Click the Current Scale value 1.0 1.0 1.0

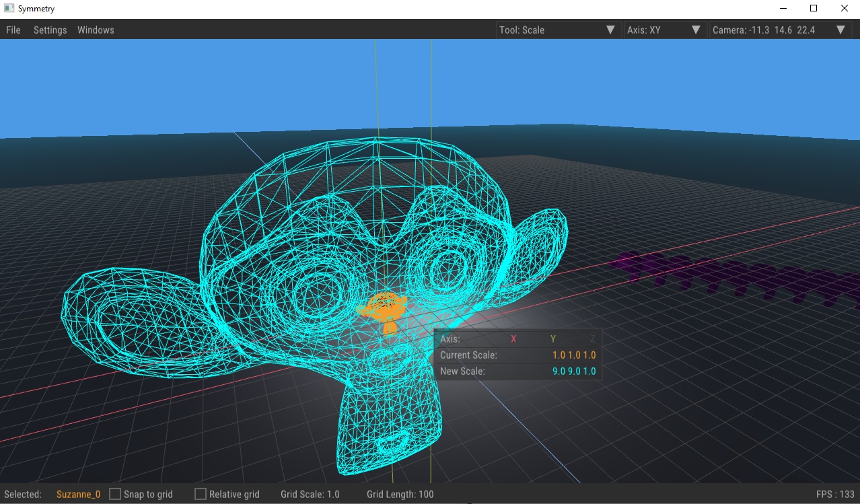[x=574, y=355]
